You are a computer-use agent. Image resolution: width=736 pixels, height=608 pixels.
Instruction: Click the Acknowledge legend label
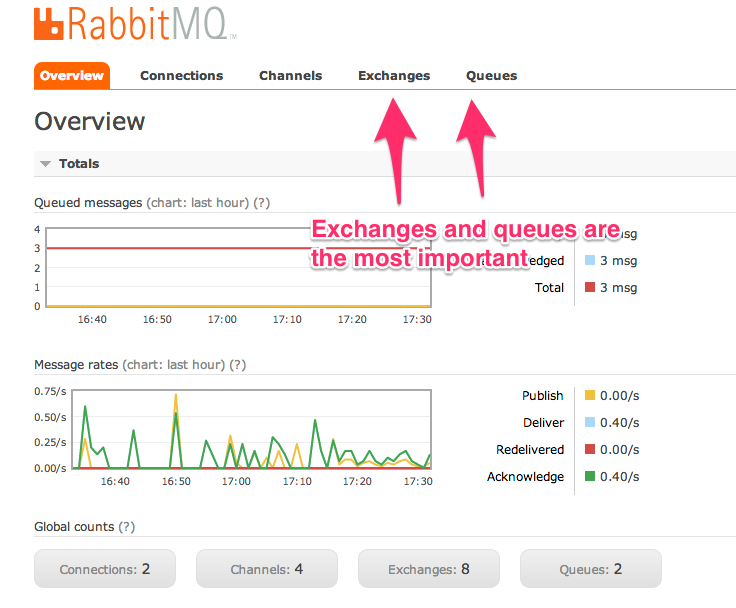click(525, 477)
